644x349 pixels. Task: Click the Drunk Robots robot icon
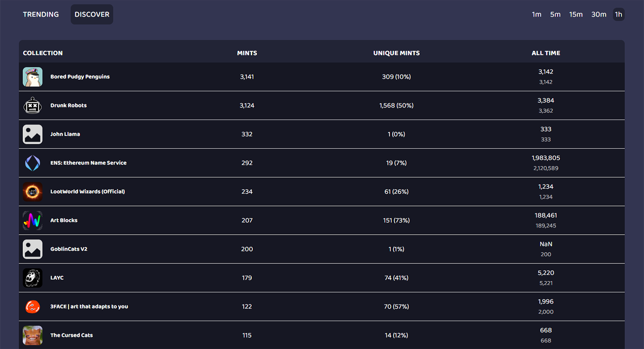click(x=33, y=106)
